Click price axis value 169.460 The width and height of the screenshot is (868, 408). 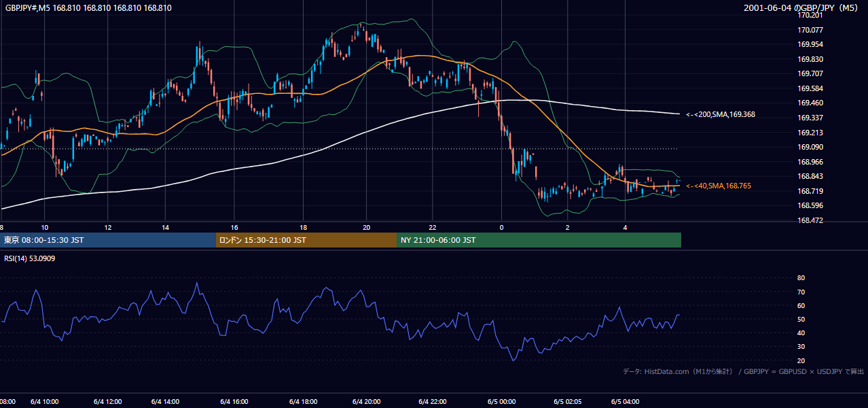click(810, 103)
